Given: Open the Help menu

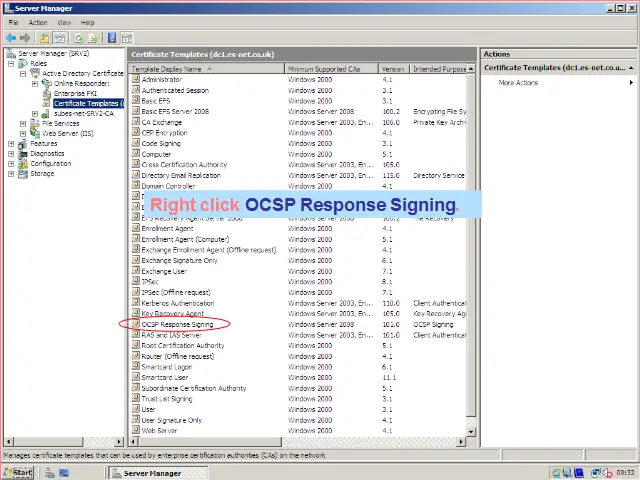Looking at the screenshot, I should pos(87,22).
